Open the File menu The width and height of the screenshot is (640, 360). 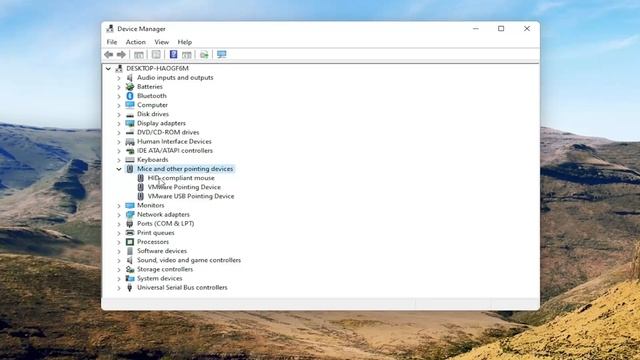(x=112, y=42)
